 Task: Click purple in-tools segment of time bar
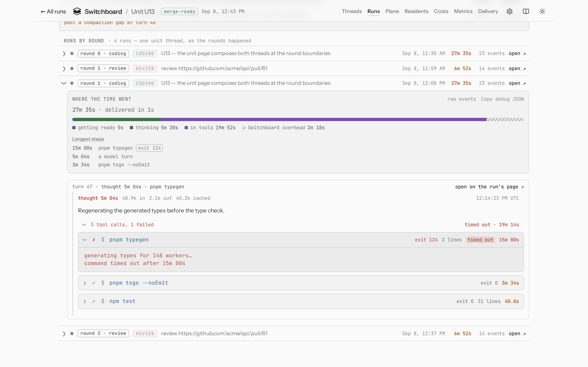[x=324, y=119]
